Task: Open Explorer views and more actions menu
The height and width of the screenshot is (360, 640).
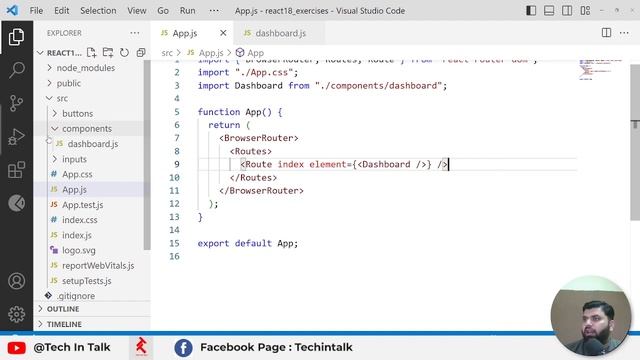Action: pyautogui.click(x=135, y=33)
